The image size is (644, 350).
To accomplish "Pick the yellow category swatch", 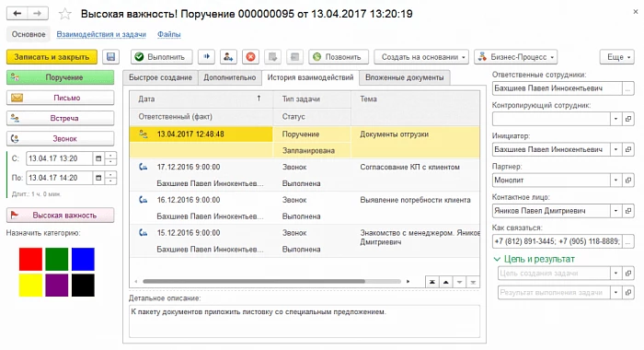I will click(x=30, y=285).
